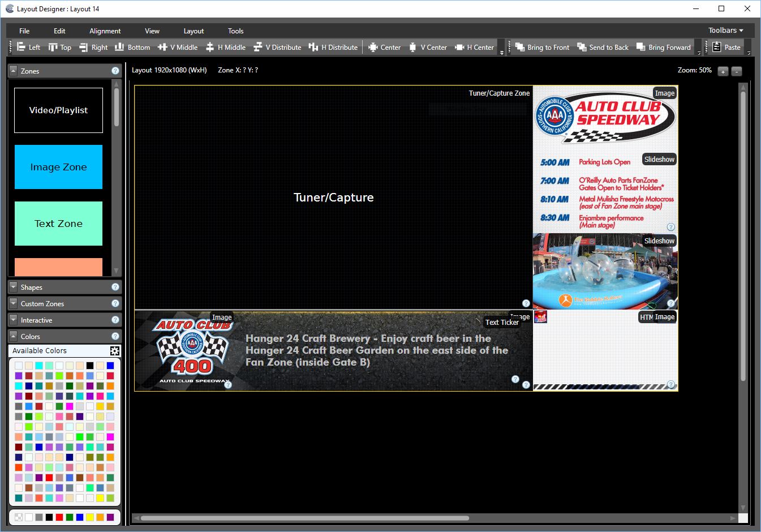Select the Image Zone type
The image size is (761, 532).
(58, 167)
